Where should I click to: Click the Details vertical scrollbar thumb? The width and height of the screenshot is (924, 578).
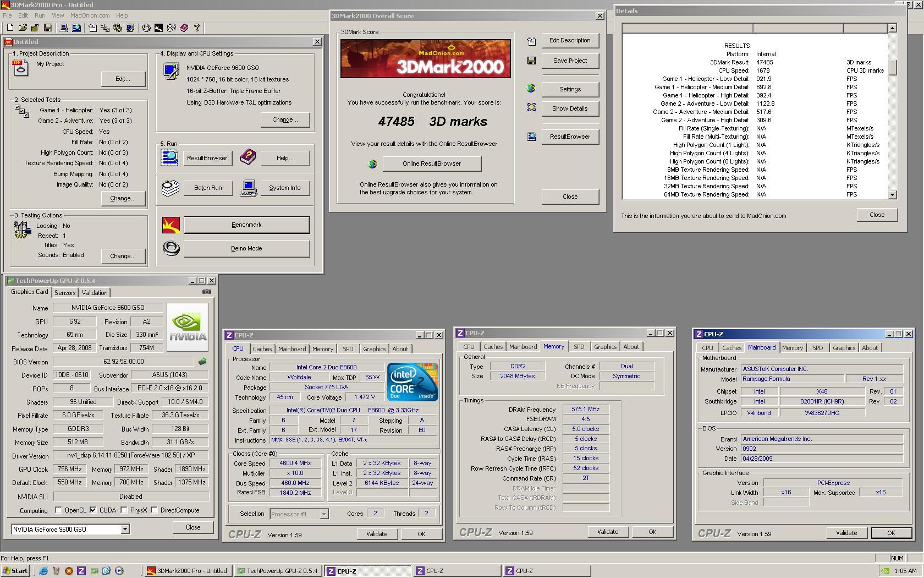[x=892, y=68]
